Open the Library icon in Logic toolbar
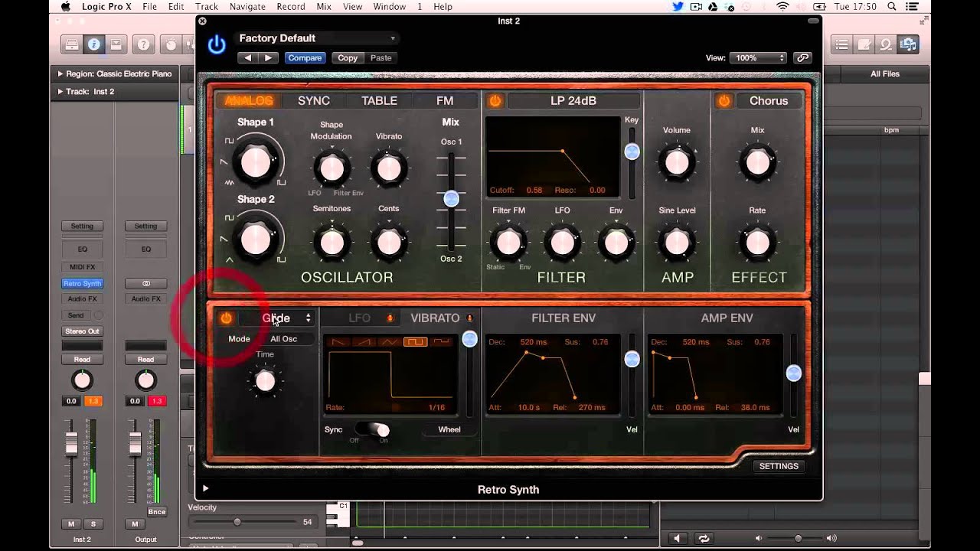This screenshot has width=980, height=551. click(71, 45)
